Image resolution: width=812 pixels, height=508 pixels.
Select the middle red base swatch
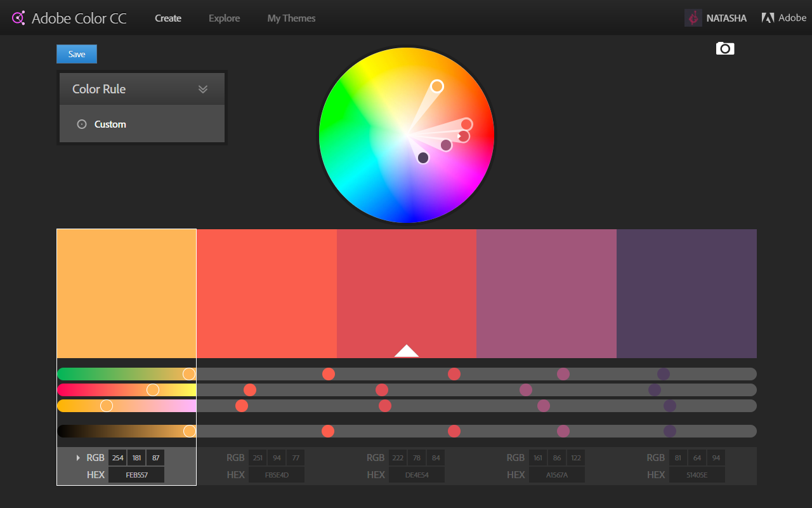[407, 293]
